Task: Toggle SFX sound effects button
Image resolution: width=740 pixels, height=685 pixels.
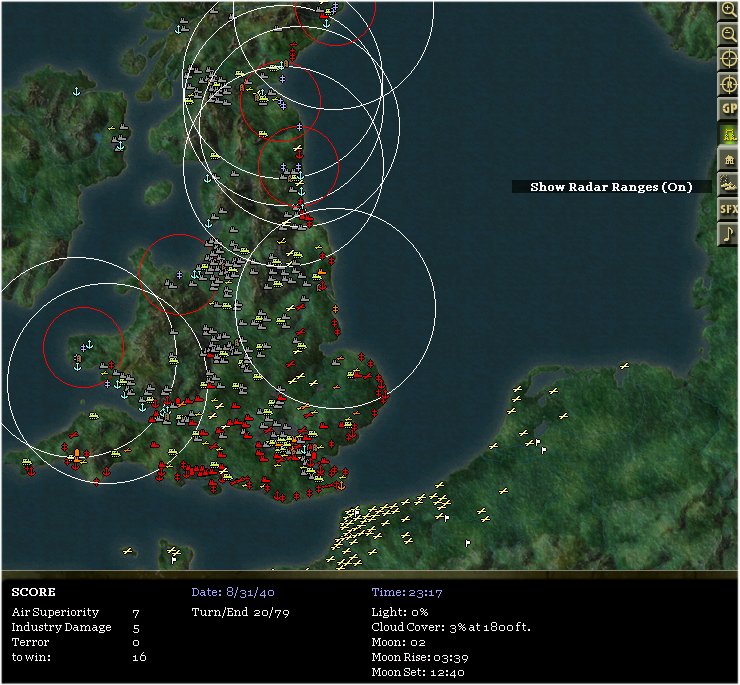Action: pos(728,209)
